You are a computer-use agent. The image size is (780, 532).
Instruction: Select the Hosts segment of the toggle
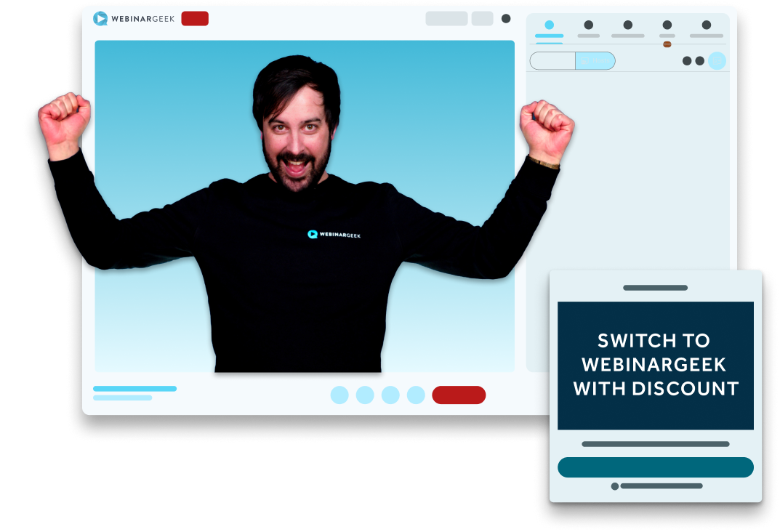pos(595,60)
